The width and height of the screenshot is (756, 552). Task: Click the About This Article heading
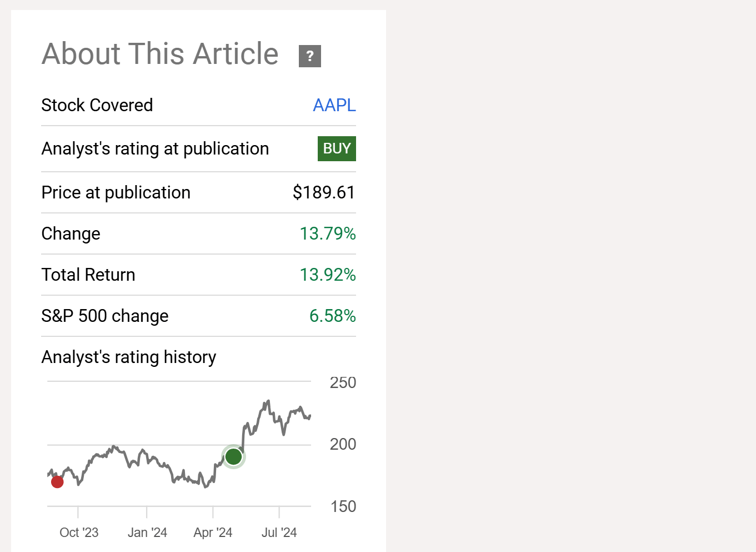(x=160, y=54)
